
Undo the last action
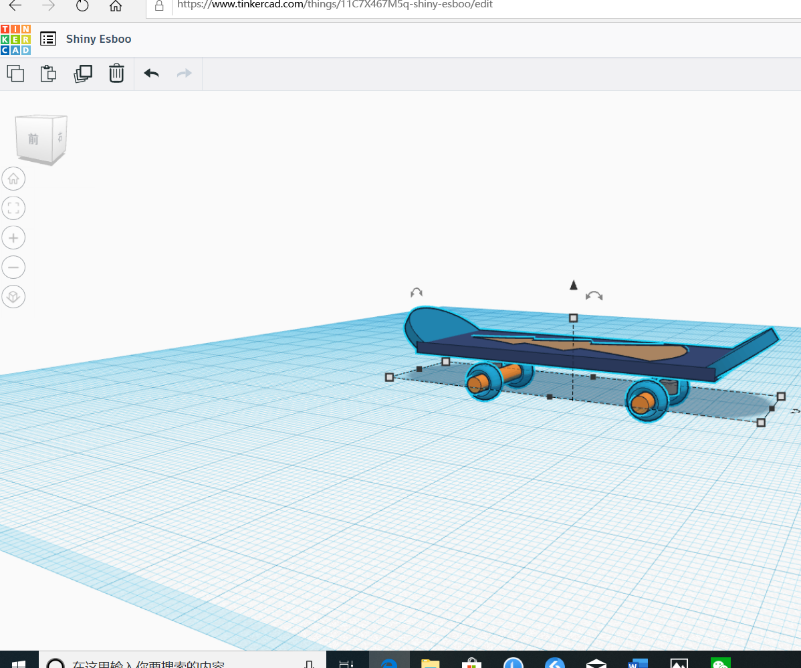pos(151,74)
